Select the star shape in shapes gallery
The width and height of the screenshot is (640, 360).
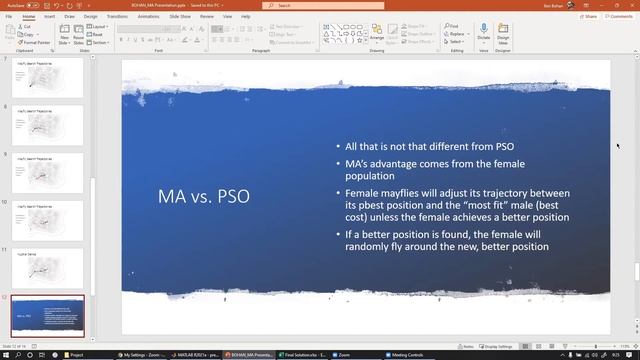[360, 41]
